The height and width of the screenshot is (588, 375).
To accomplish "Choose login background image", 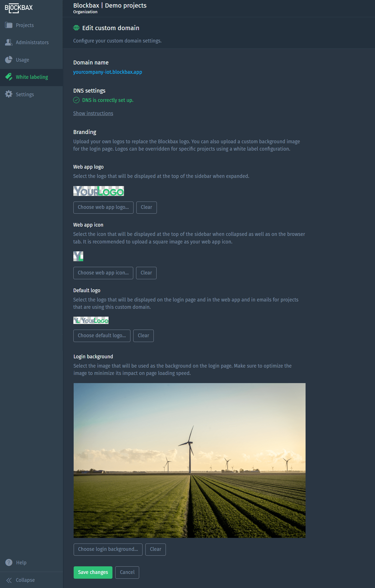I will 108,549.
